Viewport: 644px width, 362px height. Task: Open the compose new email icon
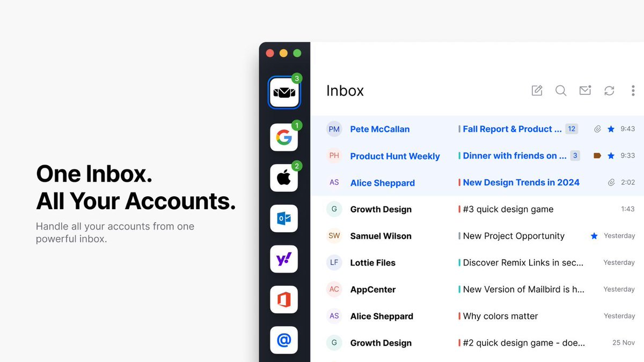tap(537, 91)
